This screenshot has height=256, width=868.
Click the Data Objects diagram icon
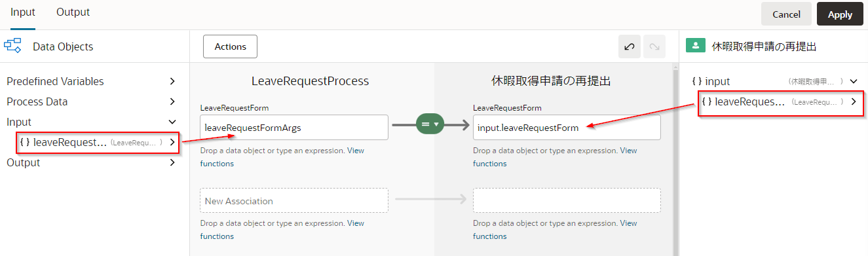(13, 46)
